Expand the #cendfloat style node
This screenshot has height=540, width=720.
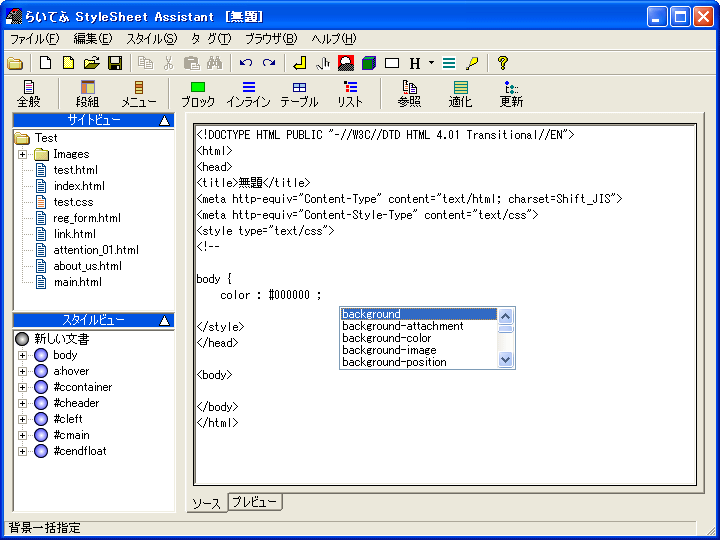click(x=22, y=452)
